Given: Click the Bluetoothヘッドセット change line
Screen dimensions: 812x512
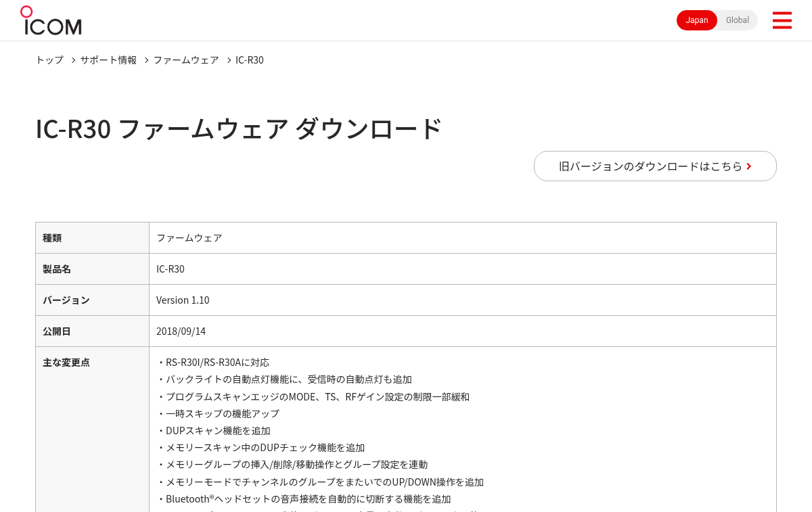Looking at the screenshot, I should coord(304,499).
